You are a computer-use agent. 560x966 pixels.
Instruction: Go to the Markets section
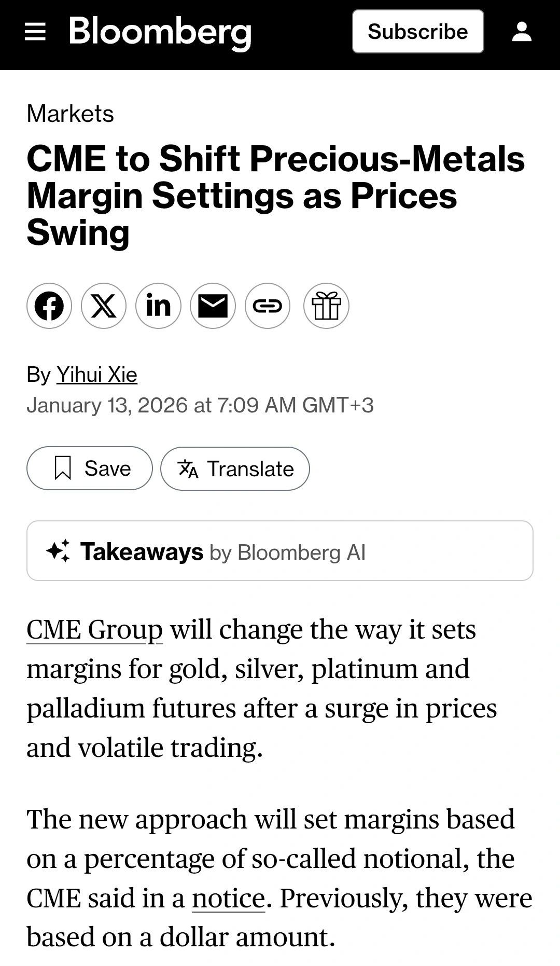tap(70, 114)
